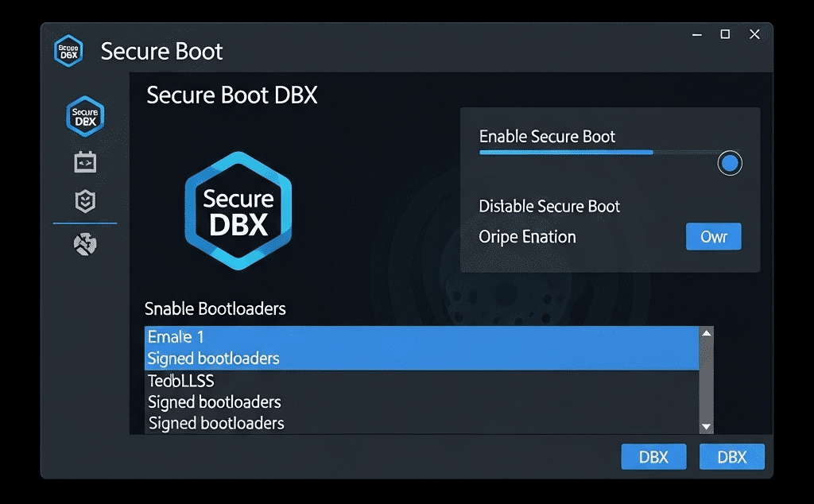Select the calendar-style sidebar icon
The height and width of the screenshot is (504, 814).
[85, 162]
